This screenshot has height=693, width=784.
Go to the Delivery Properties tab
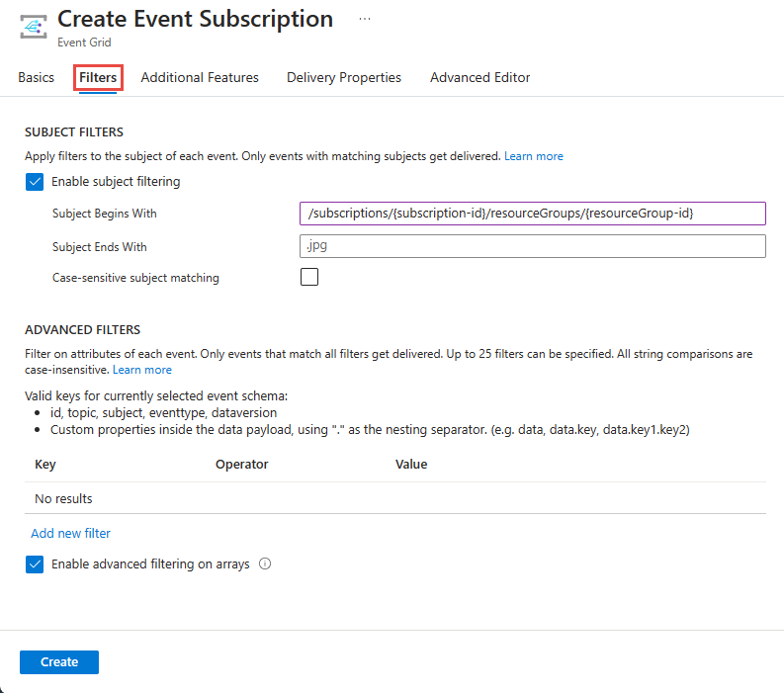[x=344, y=77]
